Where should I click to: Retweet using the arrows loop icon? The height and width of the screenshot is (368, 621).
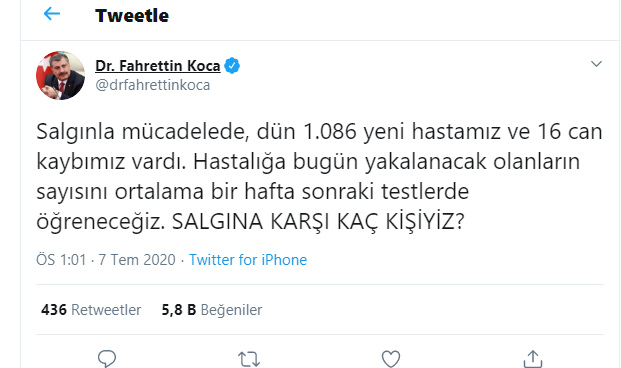click(249, 359)
